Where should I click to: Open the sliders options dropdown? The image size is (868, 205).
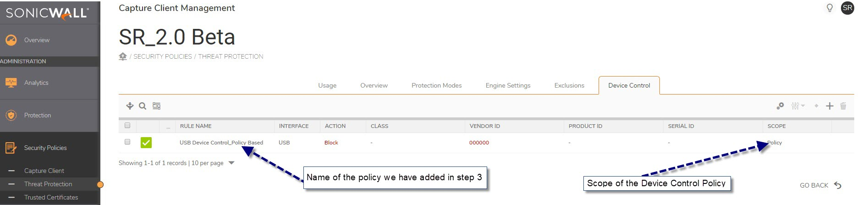click(797, 106)
